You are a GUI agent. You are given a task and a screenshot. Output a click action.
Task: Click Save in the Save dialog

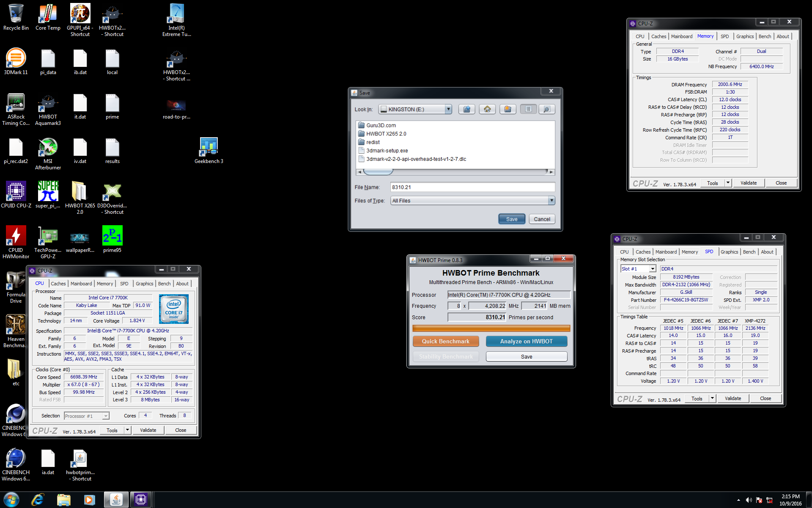pyautogui.click(x=512, y=219)
